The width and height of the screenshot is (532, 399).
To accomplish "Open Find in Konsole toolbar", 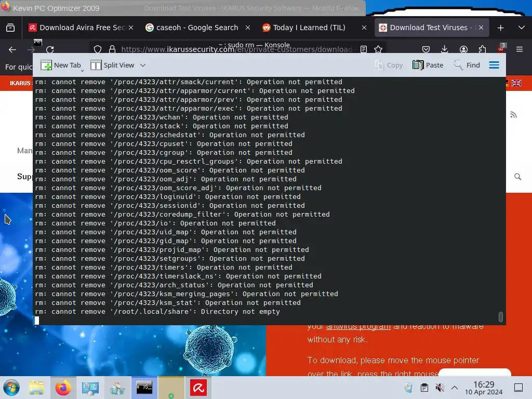I will pos(467,65).
